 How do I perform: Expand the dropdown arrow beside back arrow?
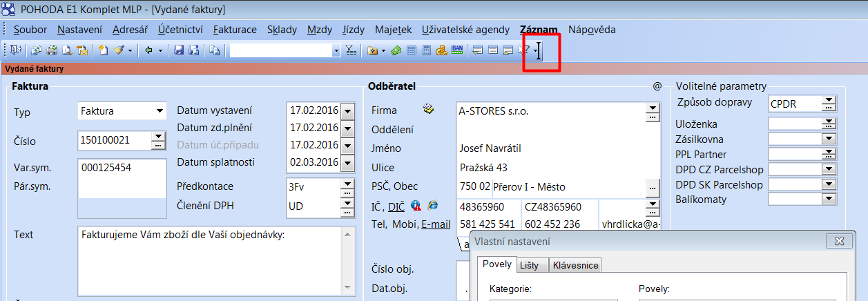click(x=160, y=50)
